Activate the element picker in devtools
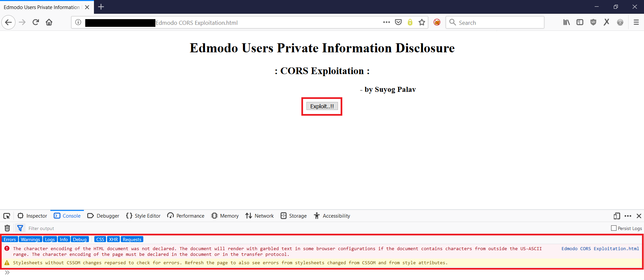This screenshot has width=644, height=280. tap(7, 216)
